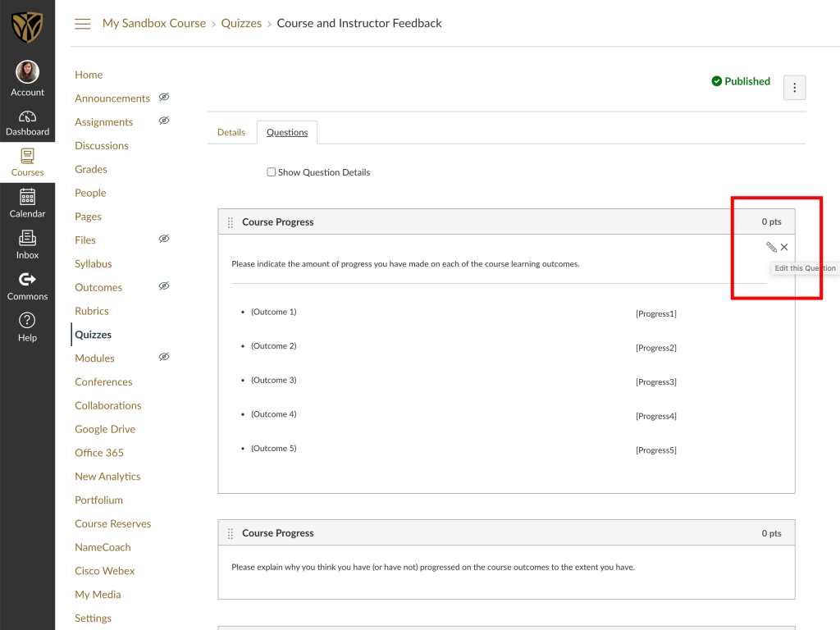The width and height of the screenshot is (840, 630).
Task: Delete question using the X icon
Action: click(784, 247)
